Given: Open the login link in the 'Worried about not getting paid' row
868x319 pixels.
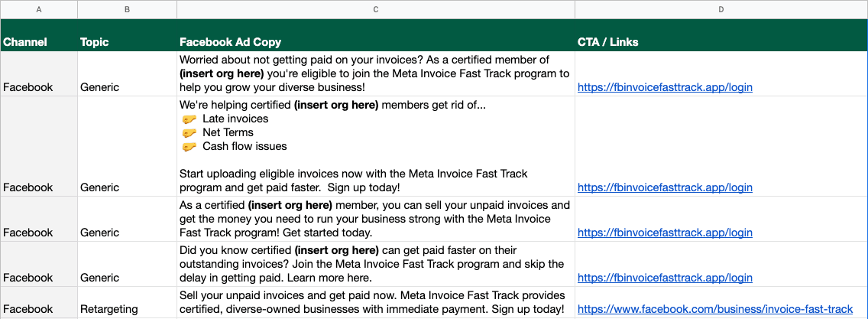Looking at the screenshot, I should (x=665, y=87).
